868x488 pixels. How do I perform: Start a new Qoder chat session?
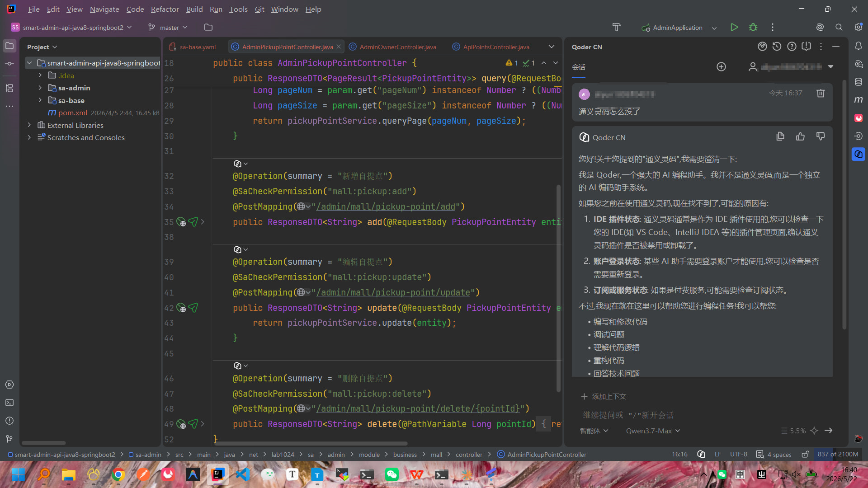721,67
